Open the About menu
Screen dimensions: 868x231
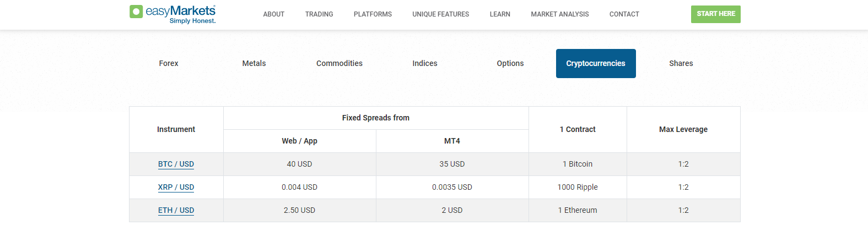pos(274,14)
